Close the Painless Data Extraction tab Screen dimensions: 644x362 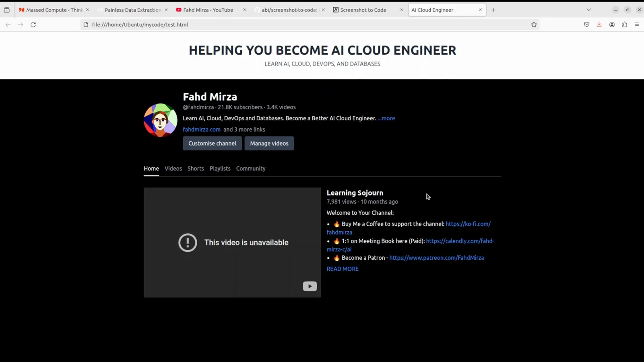tap(166, 10)
